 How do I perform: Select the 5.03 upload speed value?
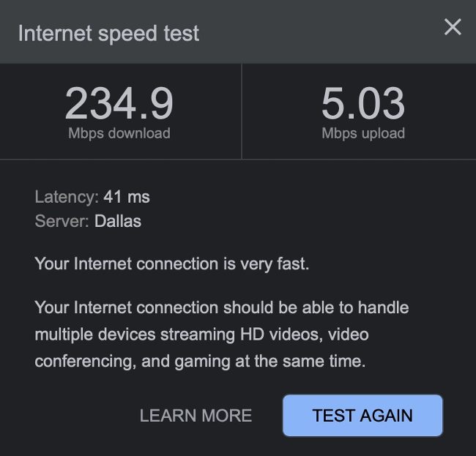(x=362, y=103)
